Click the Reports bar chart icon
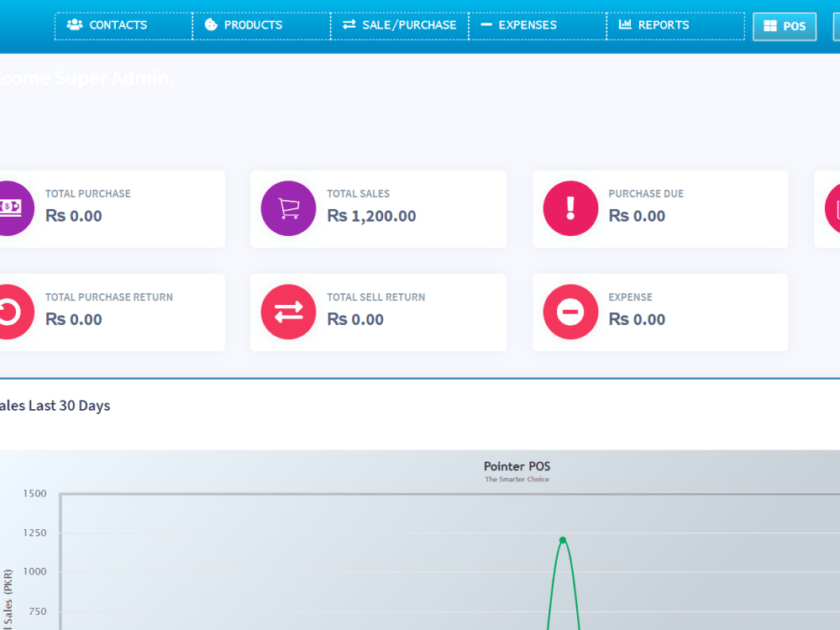 [625, 24]
